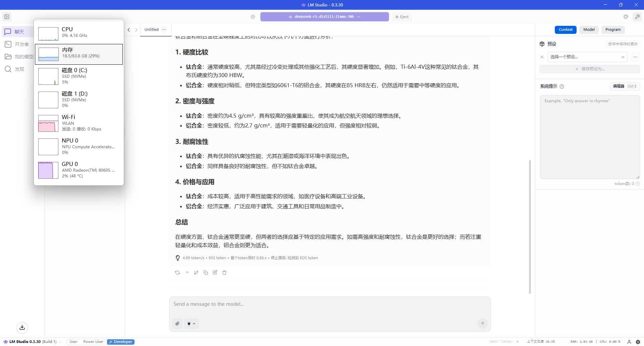The width and height of the screenshot is (644, 346).
Task: Open the downloads icon in the sidebar
Action: pos(22,328)
